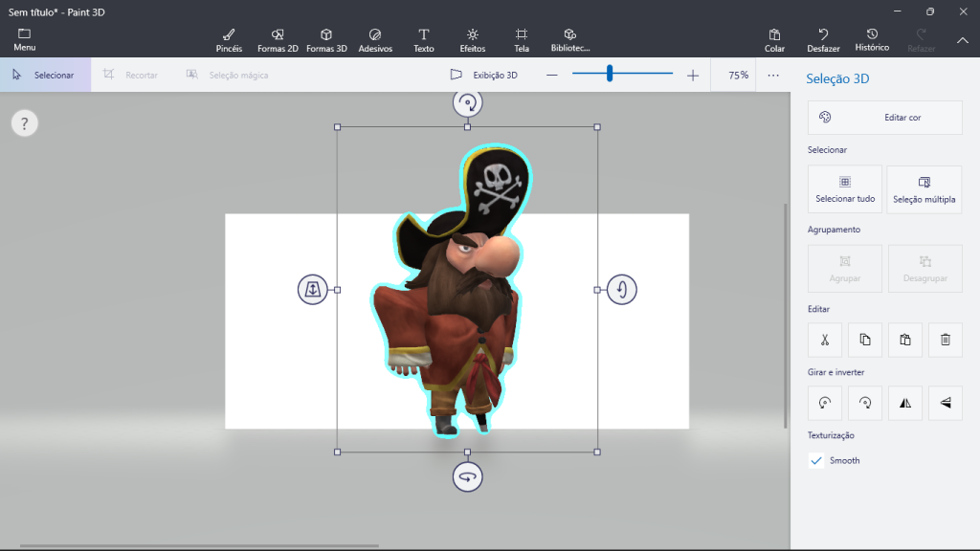Cut the selection with the scissors icon
The image size is (980, 551).
[x=825, y=340]
